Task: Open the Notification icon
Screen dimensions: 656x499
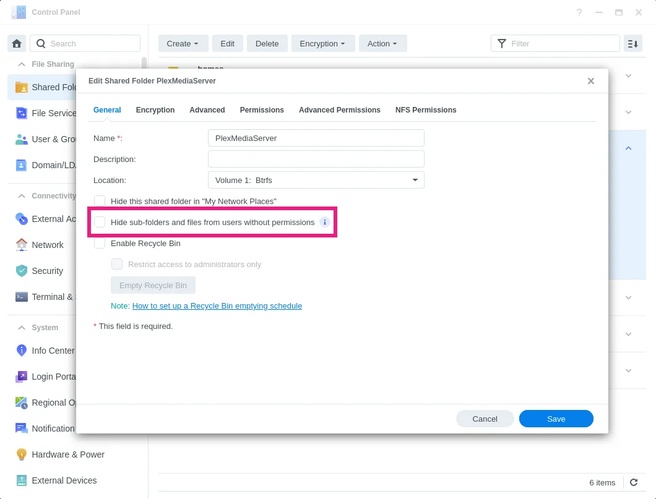Action: pos(21,428)
